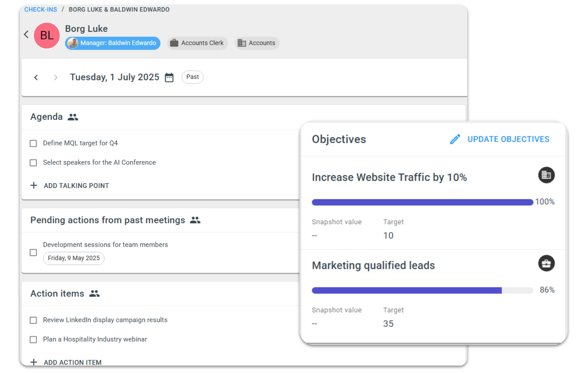The height and width of the screenshot is (373, 588).
Task: Select the Manager: Baldwin Edwardo chip
Action: coord(113,43)
